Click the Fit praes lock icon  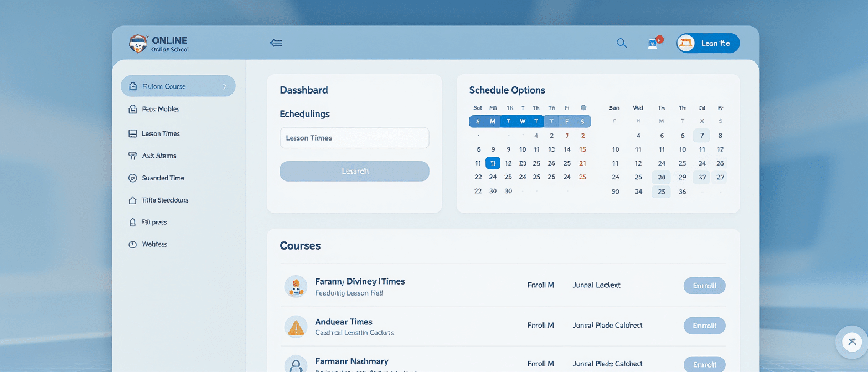point(132,222)
